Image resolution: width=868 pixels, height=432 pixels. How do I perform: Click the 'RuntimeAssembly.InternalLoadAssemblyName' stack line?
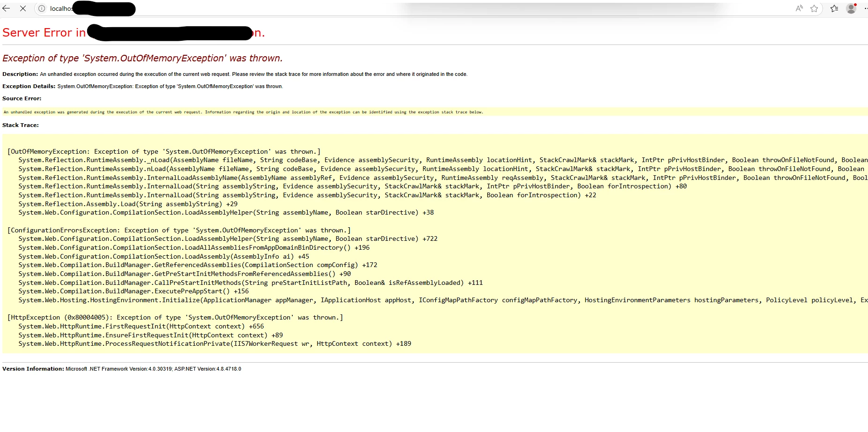(x=443, y=178)
